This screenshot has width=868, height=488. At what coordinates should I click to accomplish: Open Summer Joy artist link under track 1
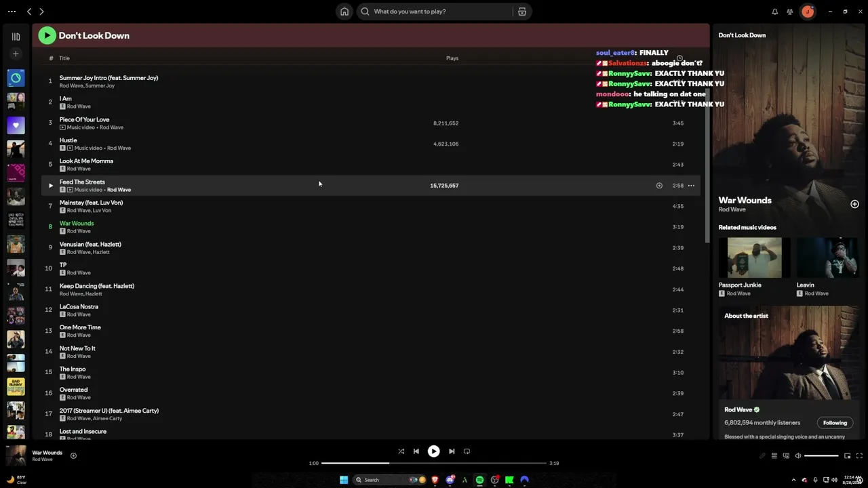[x=100, y=86]
